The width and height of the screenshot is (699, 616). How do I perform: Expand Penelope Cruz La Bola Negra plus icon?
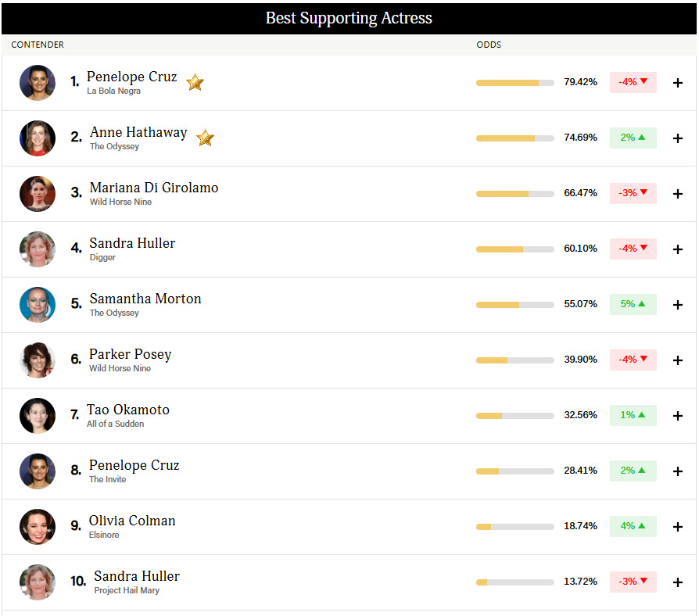[x=678, y=83]
